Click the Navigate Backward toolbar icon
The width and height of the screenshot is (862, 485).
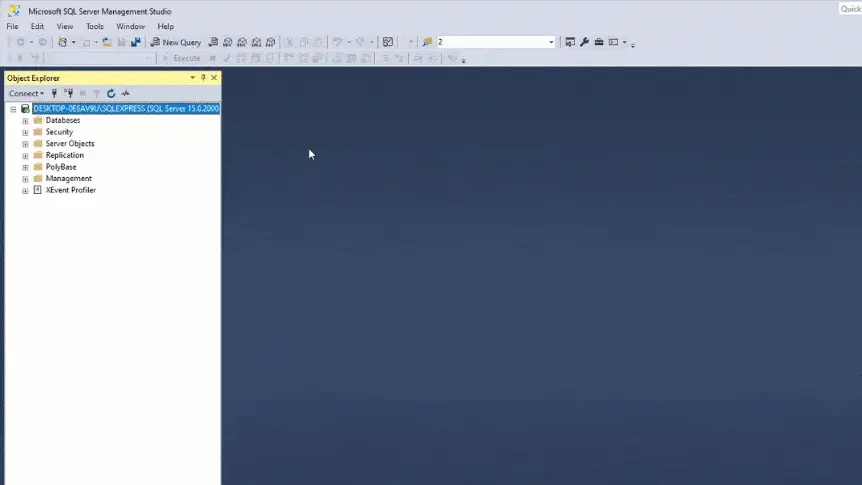(x=20, y=42)
